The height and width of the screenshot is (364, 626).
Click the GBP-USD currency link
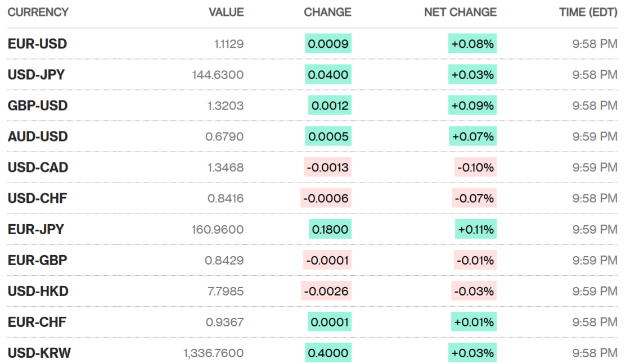[38, 106]
